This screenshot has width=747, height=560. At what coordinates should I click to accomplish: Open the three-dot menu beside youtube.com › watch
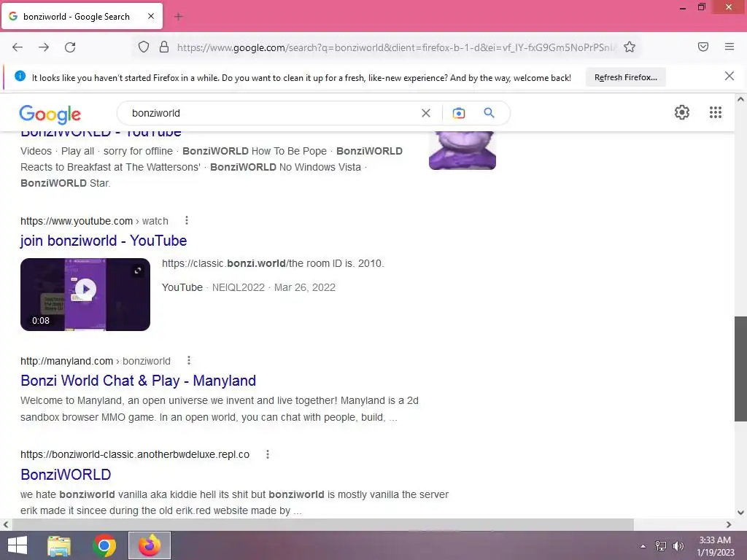coord(187,220)
